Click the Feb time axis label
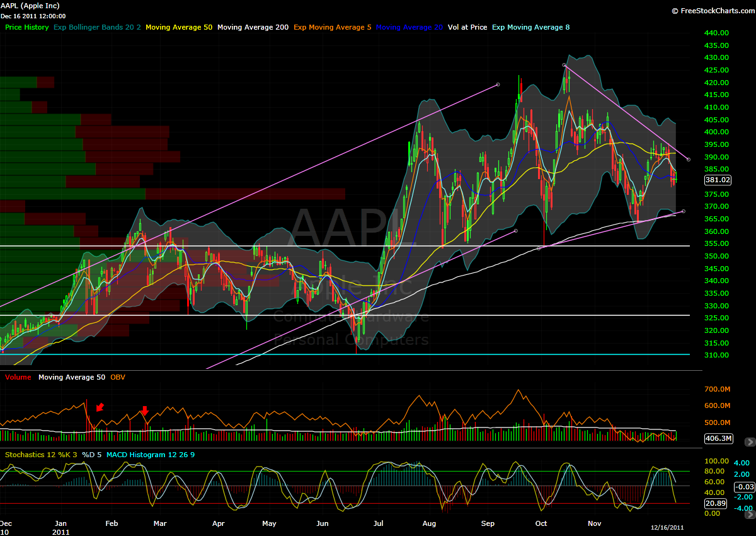Image resolution: width=756 pixels, height=536 pixels. 112,523
